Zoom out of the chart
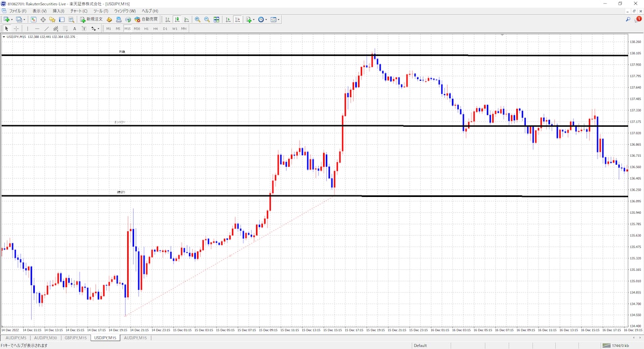This screenshot has width=644, height=349. pyautogui.click(x=207, y=20)
